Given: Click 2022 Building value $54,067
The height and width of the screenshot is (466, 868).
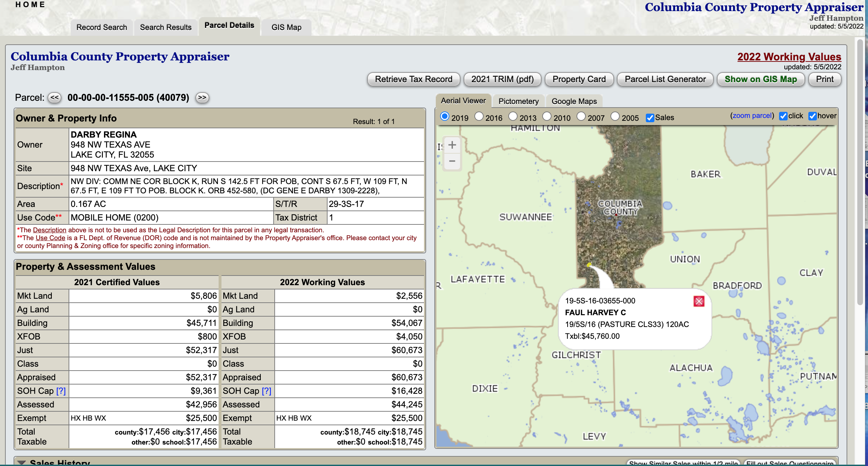Looking at the screenshot, I should point(407,323).
